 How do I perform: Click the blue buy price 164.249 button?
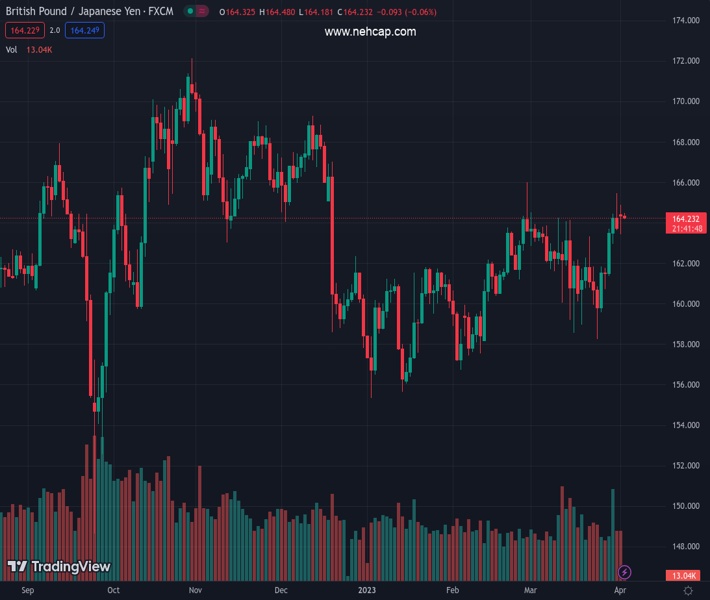point(85,30)
